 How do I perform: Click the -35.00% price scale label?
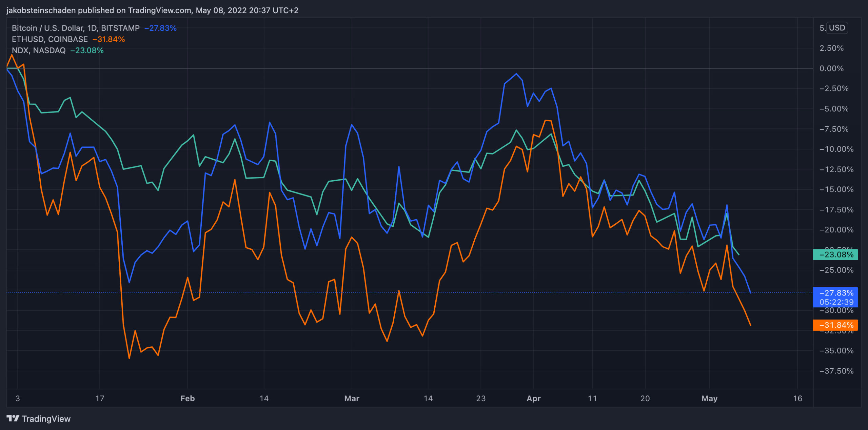(x=836, y=351)
